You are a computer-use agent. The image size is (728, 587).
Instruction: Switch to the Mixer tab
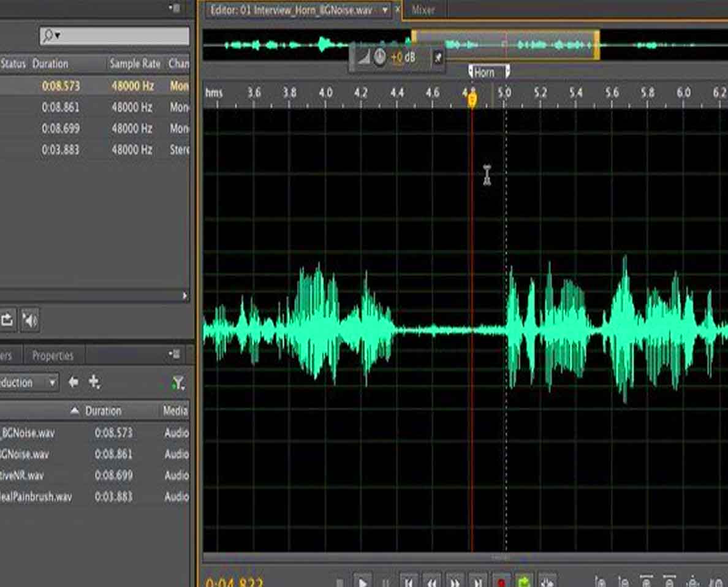pyautogui.click(x=423, y=10)
